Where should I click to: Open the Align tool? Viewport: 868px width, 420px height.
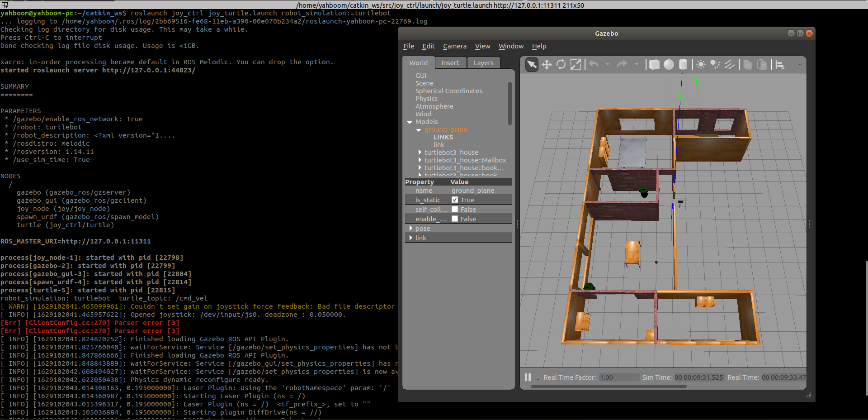(x=780, y=65)
